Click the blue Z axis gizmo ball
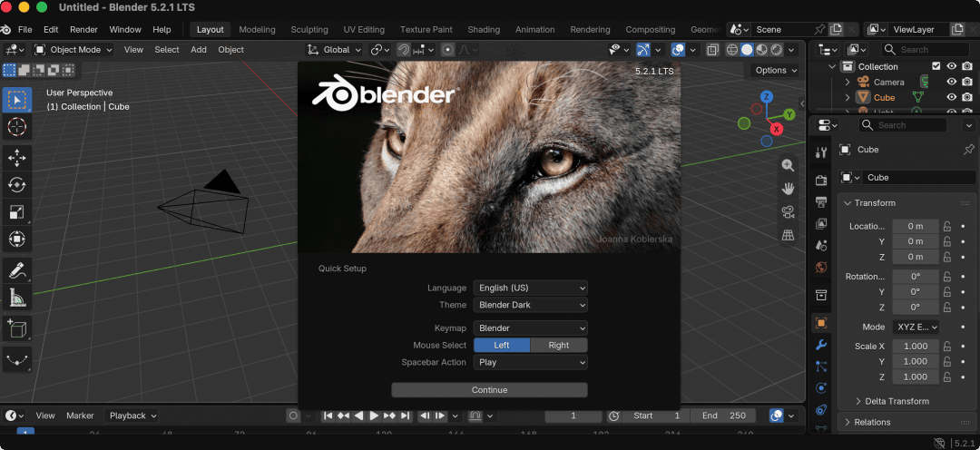 [767, 97]
